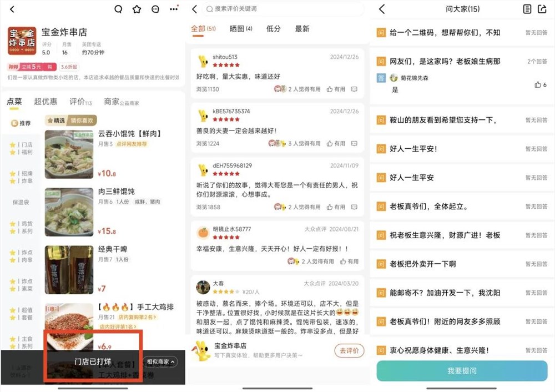Open comment icon on shitou513 review
Viewport: 555px width, 392px height.
coord(354,89)
